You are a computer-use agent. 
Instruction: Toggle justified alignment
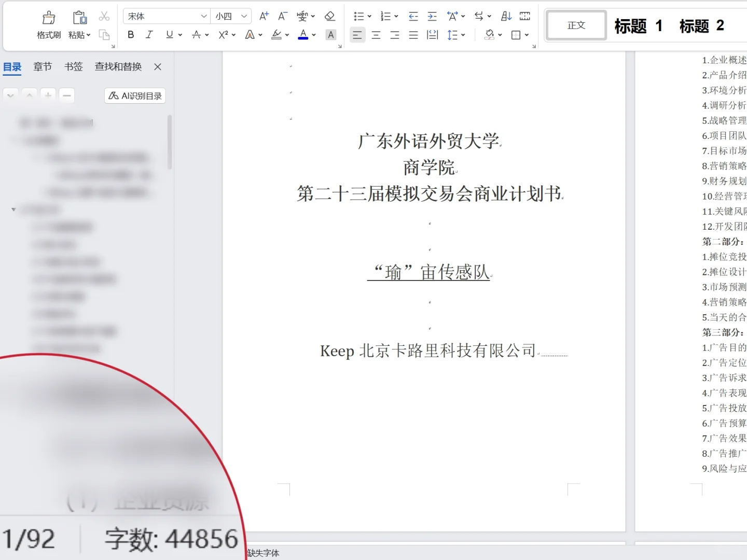[x=413, y=35]
